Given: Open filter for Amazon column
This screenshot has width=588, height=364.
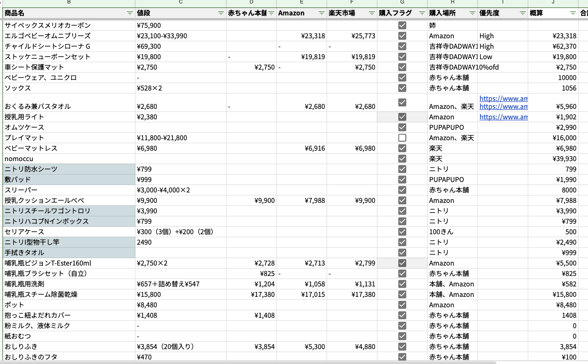Looking at the screenshot, I should tap(321, 13).
